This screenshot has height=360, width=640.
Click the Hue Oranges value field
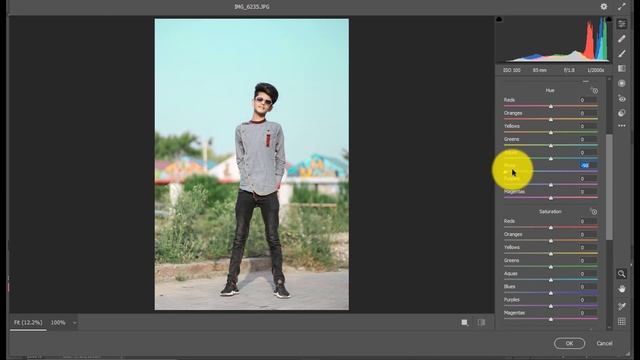pyautogui.click(x=588, y=113)
